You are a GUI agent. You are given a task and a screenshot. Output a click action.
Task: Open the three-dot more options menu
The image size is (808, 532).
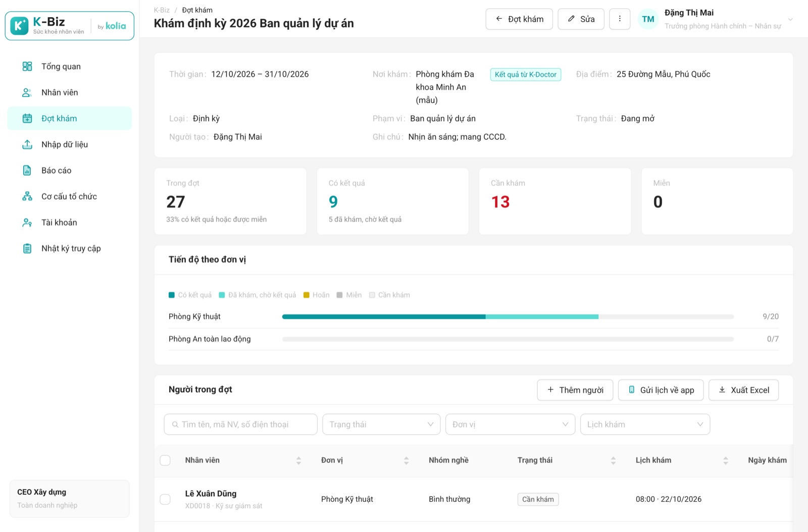pyautogui.click(x=620, y=19)
